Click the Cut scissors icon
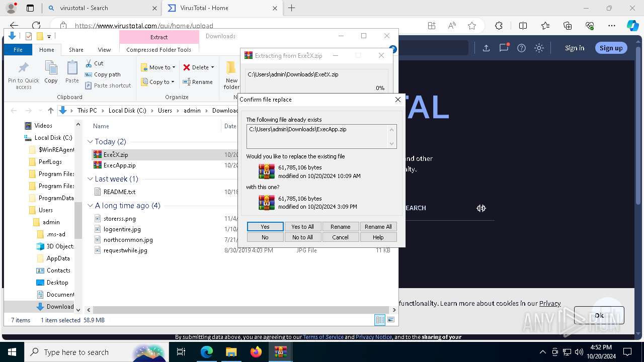 click(x=89, y=63)
